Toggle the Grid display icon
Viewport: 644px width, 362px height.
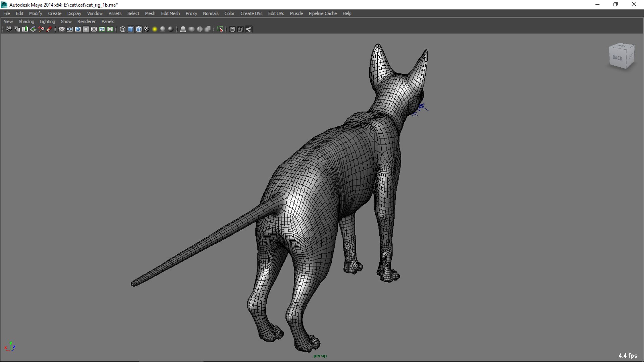pos(62,29)
